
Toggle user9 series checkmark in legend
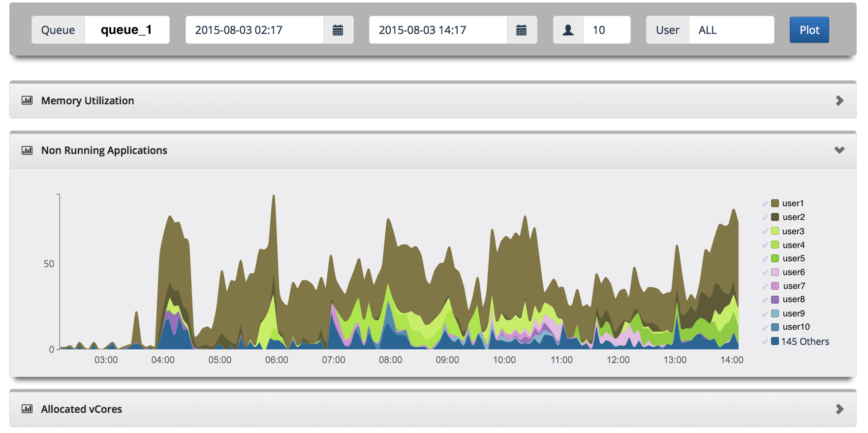point(765,314)
